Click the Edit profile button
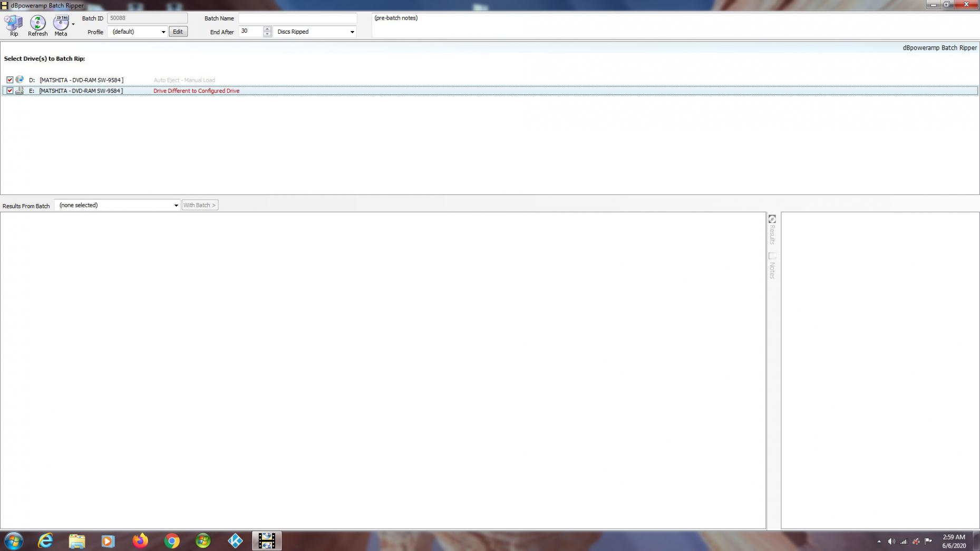Viewport: 980px width, 551px height. click(x=178, y=32)
